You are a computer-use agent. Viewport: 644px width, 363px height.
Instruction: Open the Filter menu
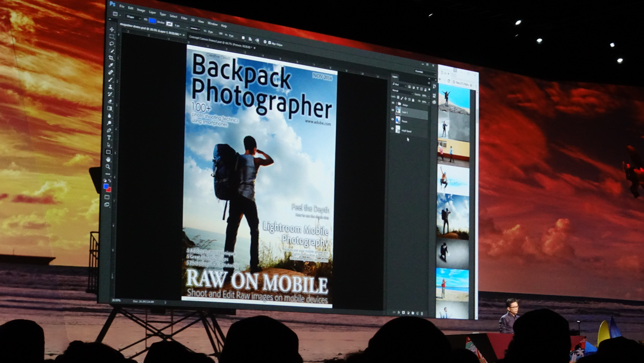pyautogui.click(x=184, y=18)
